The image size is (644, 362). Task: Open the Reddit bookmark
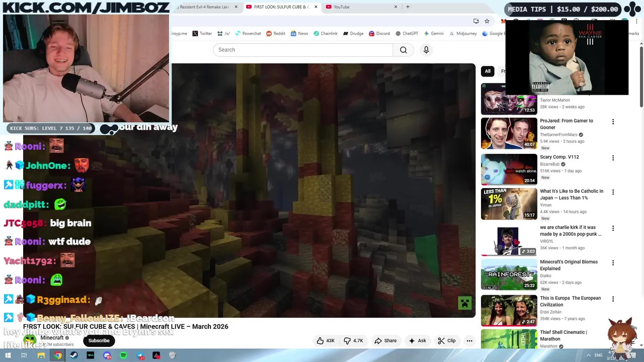click(x=276, y=34)
